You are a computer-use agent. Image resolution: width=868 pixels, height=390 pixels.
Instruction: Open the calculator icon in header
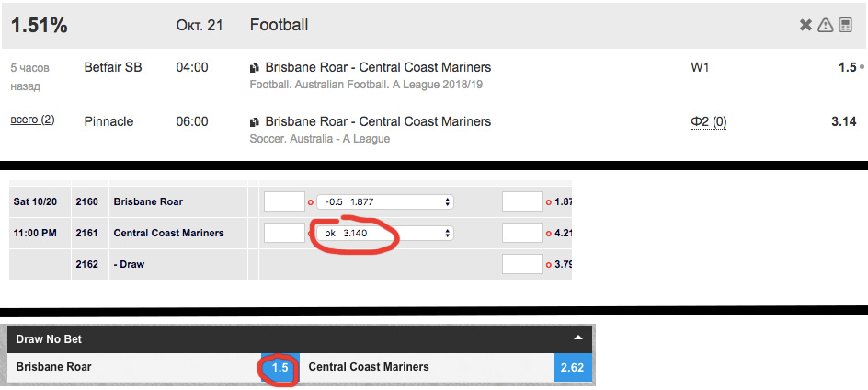click(845, 25)
